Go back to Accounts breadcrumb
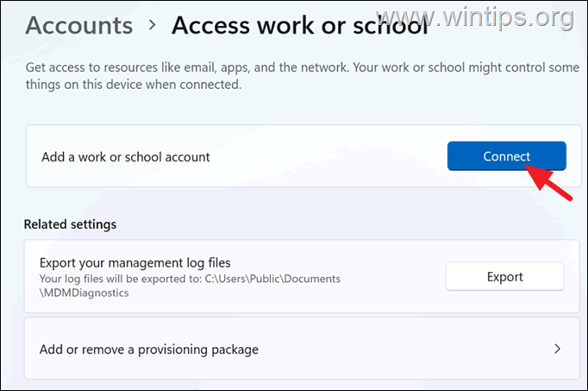This screenshot has width=588, height=391. tap(79, 26)
